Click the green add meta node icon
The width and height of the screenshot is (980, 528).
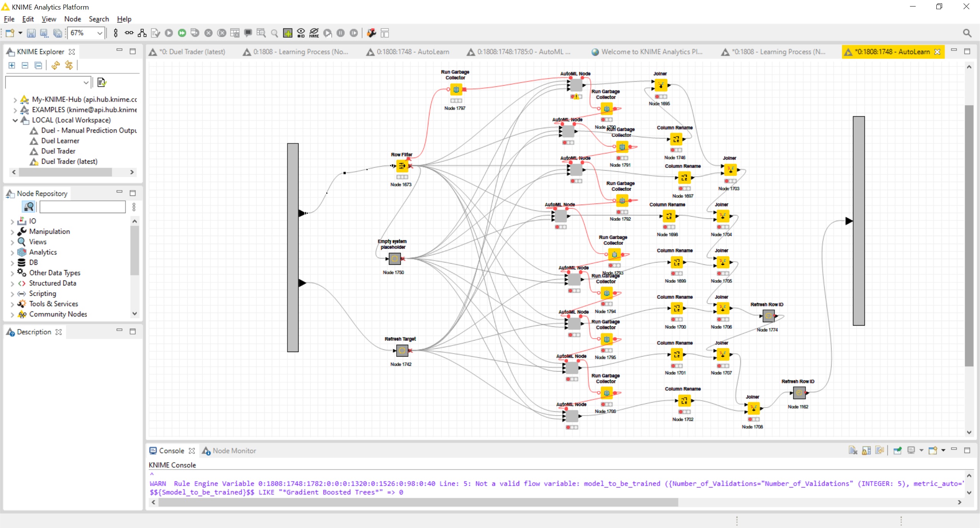tap(287, 33)
